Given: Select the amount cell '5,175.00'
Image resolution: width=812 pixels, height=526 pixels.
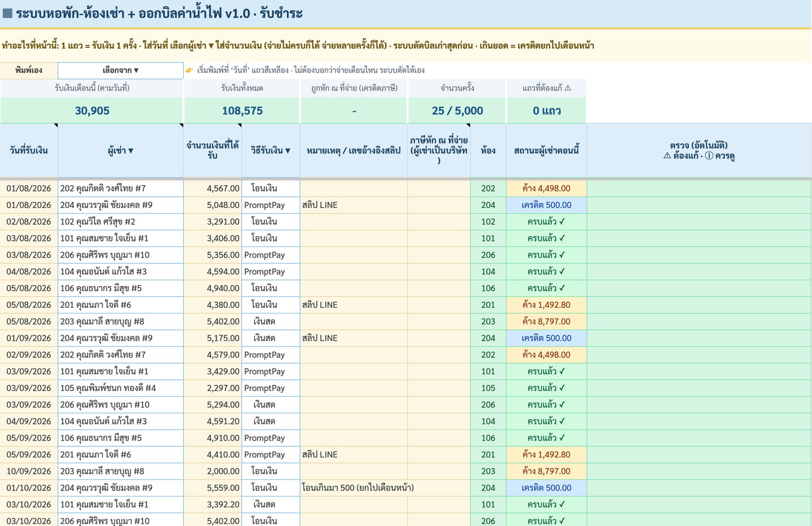Looking at the screenshot, I should pyautogui.click(x=213, y=338).
